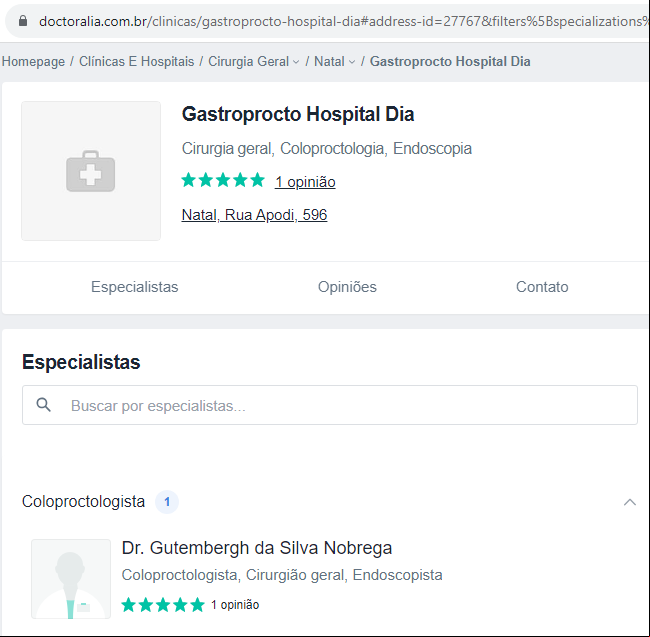Image resolution: width=650 pixels, height=637 pixels.
Task: Click Dr. Gutembergh's five-star rating
Action: [163, 605]
